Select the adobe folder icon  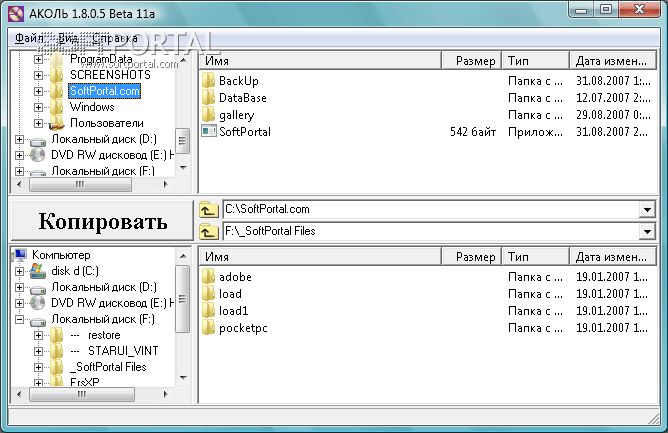208,277
